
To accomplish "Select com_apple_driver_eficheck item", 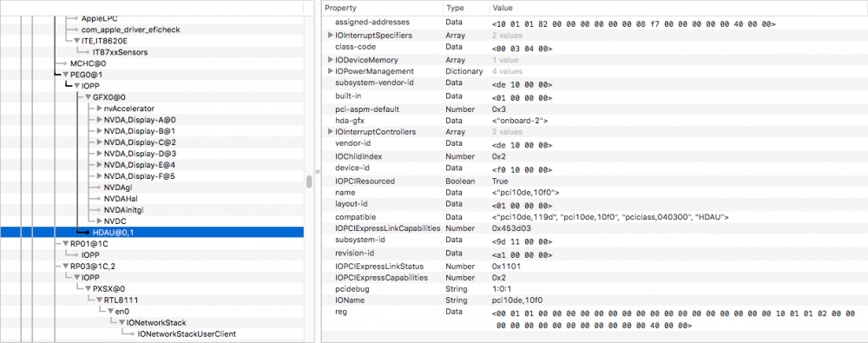I will pos(131,30).
